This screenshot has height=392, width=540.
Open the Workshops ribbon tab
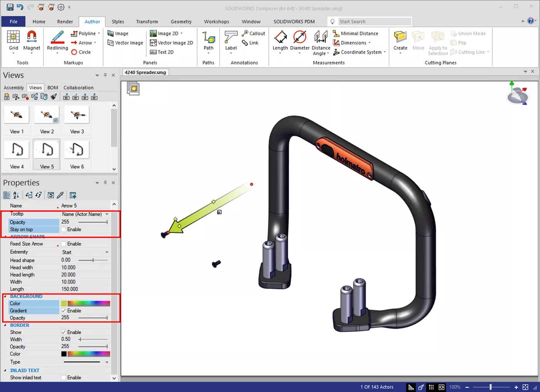[x=216, y=22]
